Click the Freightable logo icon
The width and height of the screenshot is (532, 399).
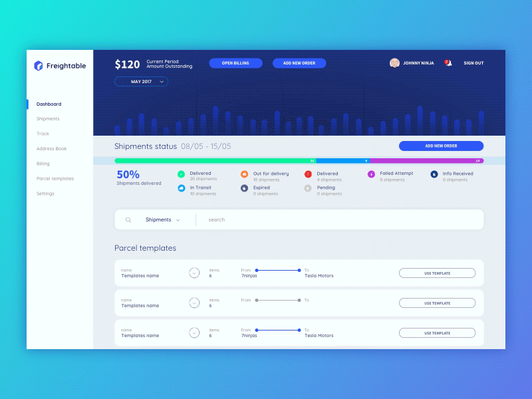pos(38,66)
